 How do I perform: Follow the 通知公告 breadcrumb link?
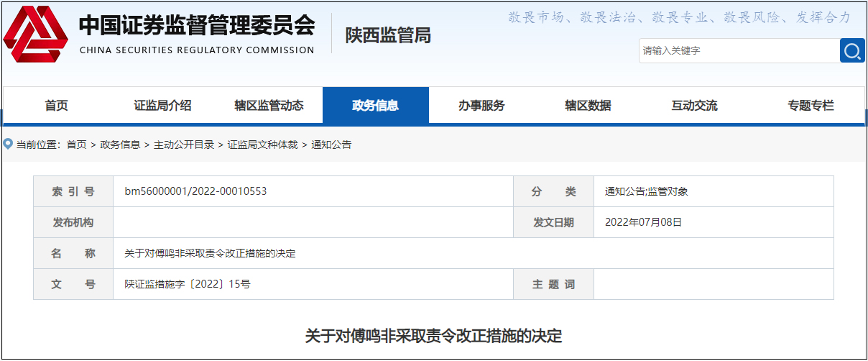[x=331, y=145]
